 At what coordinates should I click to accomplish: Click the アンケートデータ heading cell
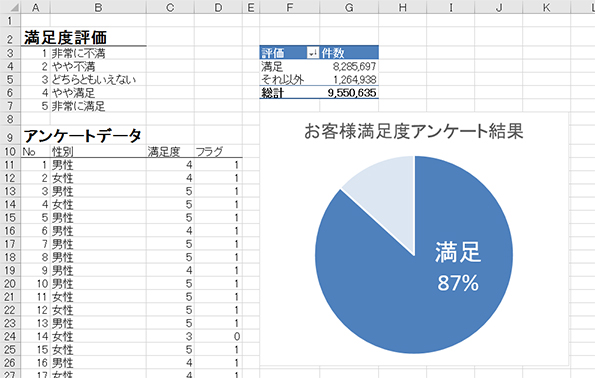pyautogui.click(x=82, y=135)
